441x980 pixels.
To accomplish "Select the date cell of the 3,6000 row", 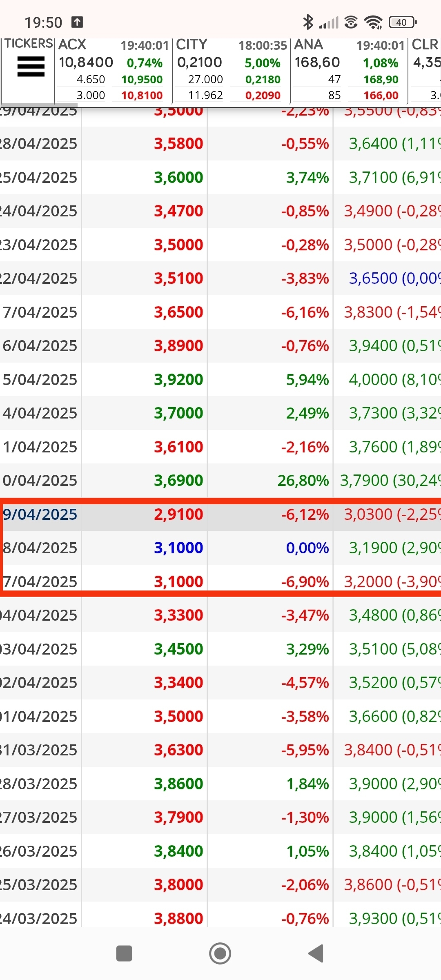I will 40,177.
